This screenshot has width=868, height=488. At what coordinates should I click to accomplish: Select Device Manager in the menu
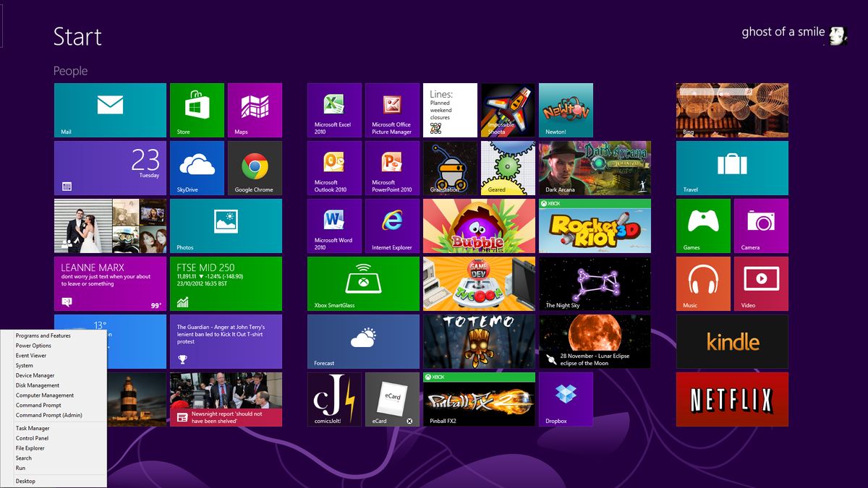pos(34,375)
